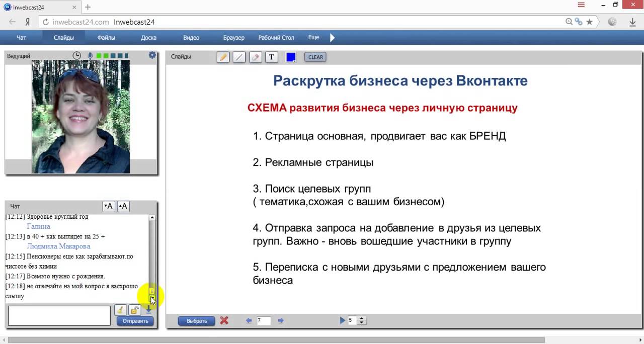644x344 pixels.
Task: Decrease chat font size
Action: (x=108, y=206)
